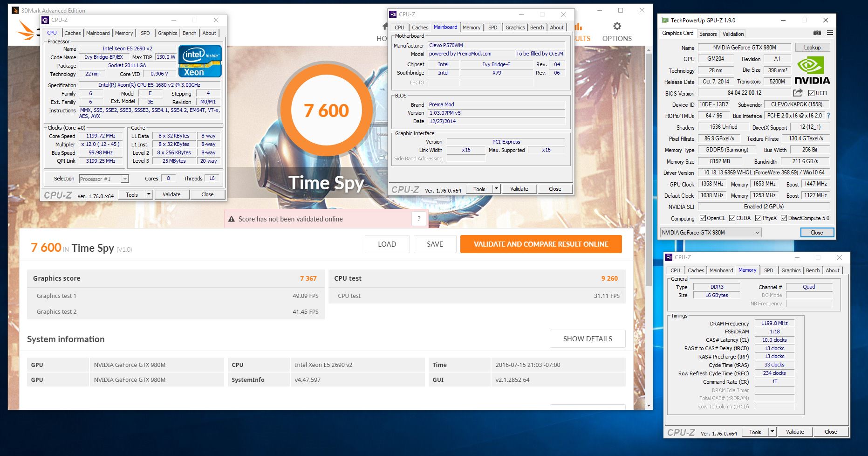
Task: Click Validate and Compare Result Online
Action: pos(541,244)
